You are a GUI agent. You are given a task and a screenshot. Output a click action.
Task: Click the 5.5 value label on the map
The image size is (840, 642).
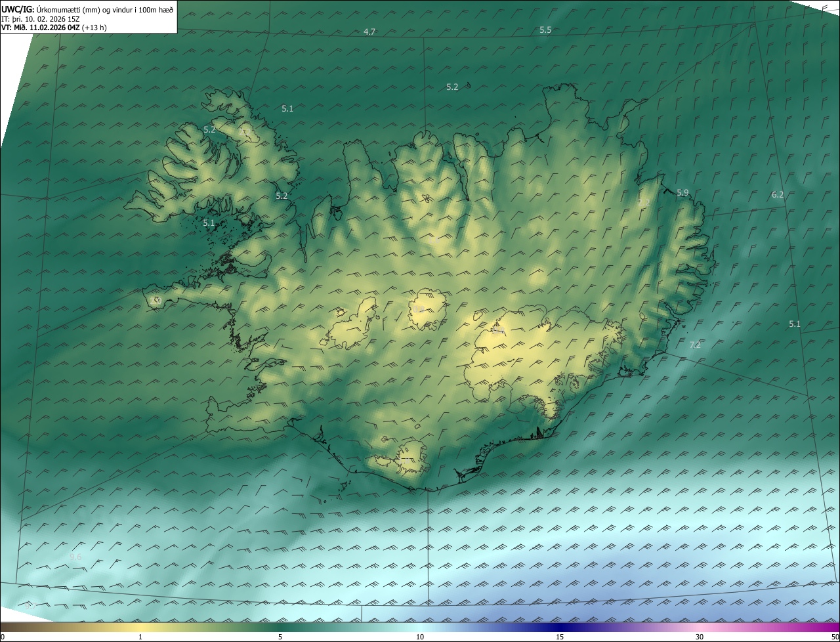545,30
